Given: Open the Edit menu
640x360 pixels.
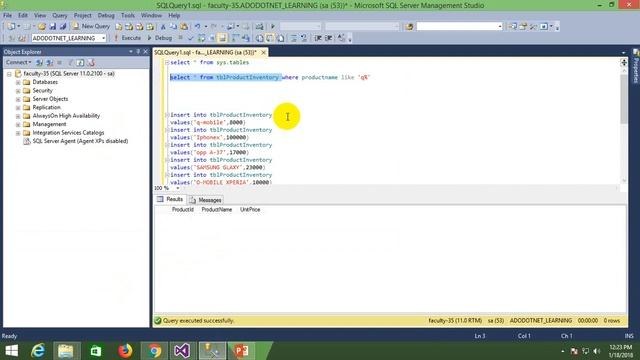Looking at the screenshot, I should (x=23, y=15).
